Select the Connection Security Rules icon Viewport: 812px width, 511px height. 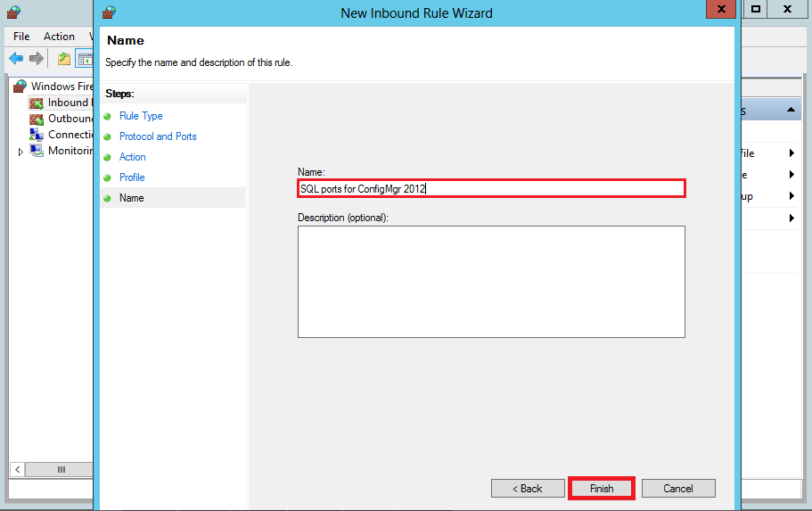[37, 135]
